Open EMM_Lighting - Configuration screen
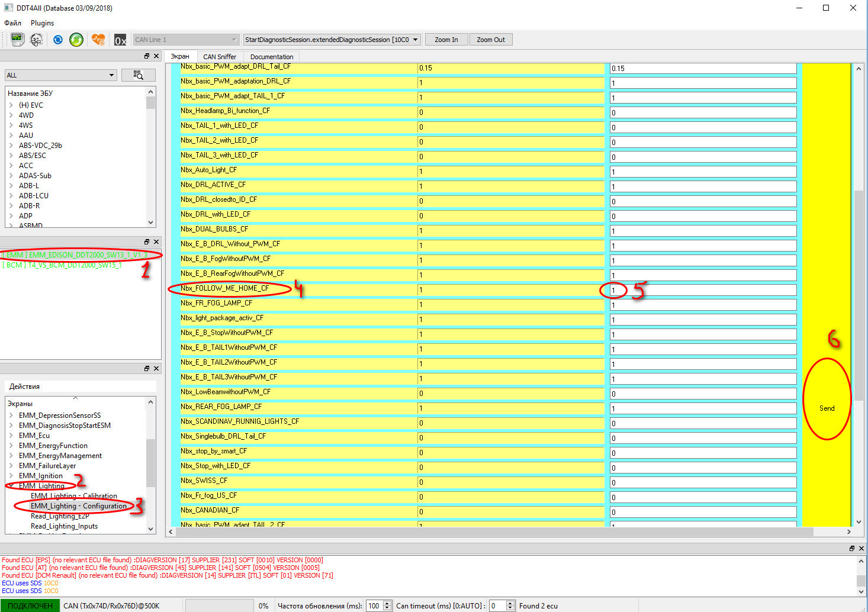This screenshot has height=612, width=868. (x=79, y=506)
